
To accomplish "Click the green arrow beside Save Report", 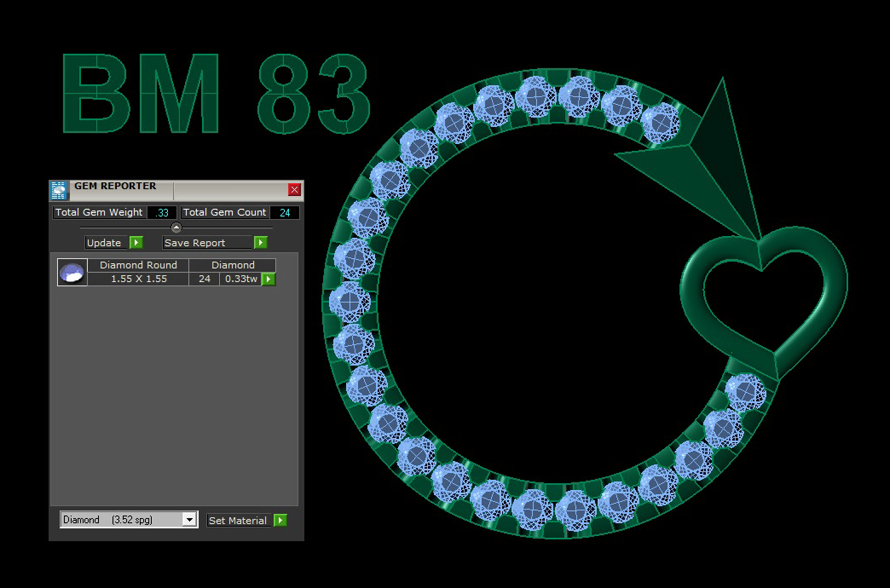I will tap(260, 243).
